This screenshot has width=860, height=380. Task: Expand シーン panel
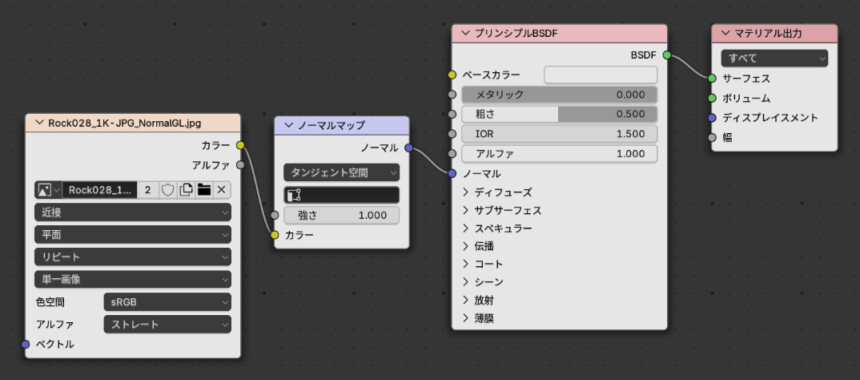[x=466, y=282]
